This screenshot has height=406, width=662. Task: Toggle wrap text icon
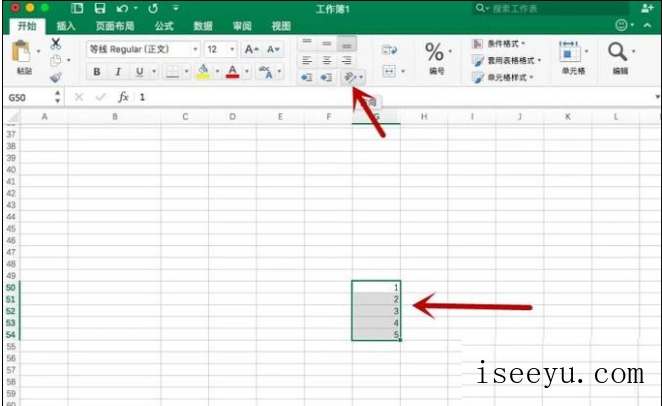pyautogui.click(x=389, y=50)
